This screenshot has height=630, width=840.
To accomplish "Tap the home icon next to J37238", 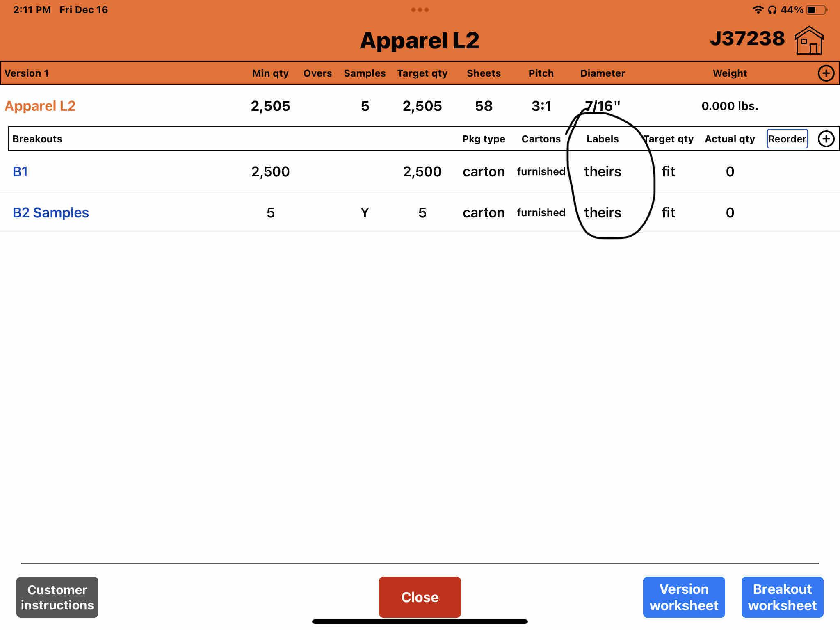I will [x=809, y=40].
